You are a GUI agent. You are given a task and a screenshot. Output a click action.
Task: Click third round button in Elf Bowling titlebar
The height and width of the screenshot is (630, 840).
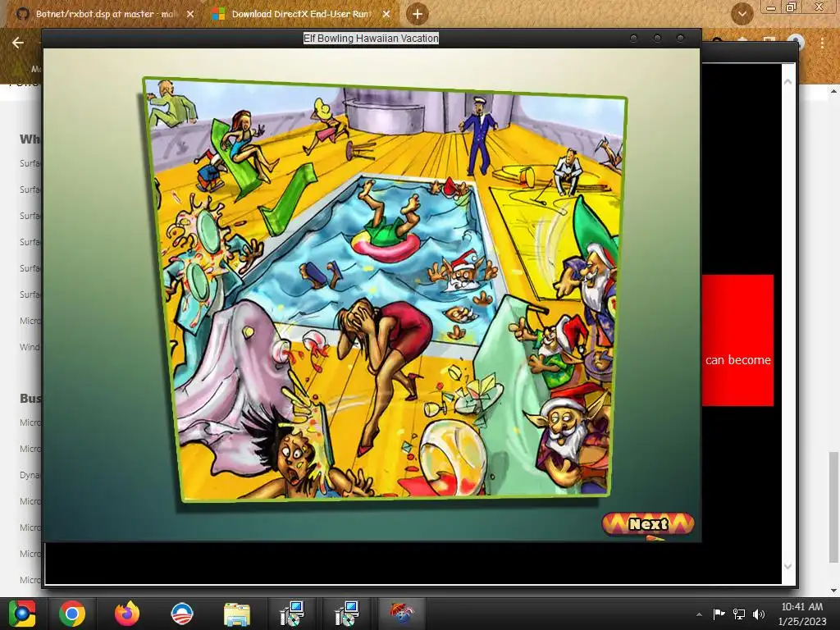pyautogui.click(x=680, y=38)
